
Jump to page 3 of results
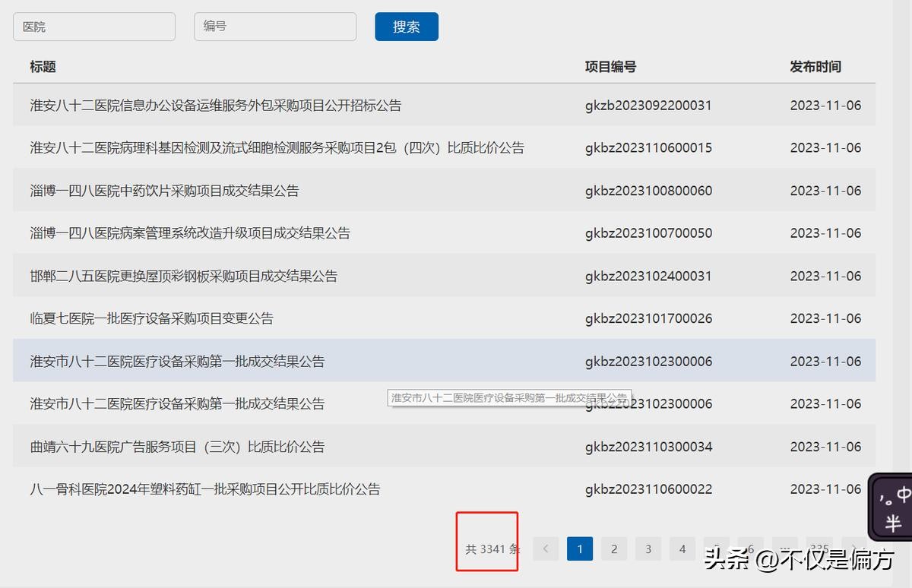[648, 548]
